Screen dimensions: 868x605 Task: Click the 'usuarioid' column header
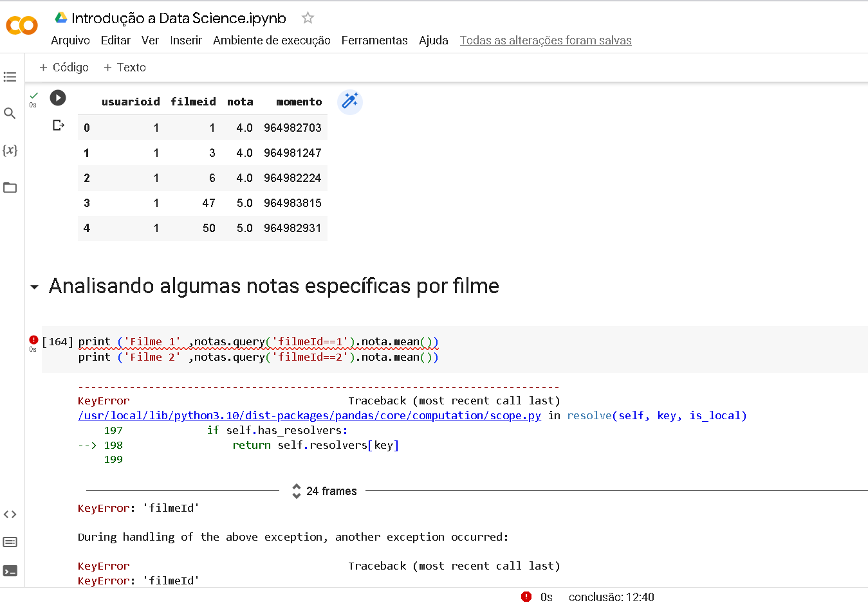tap(131, 102)
